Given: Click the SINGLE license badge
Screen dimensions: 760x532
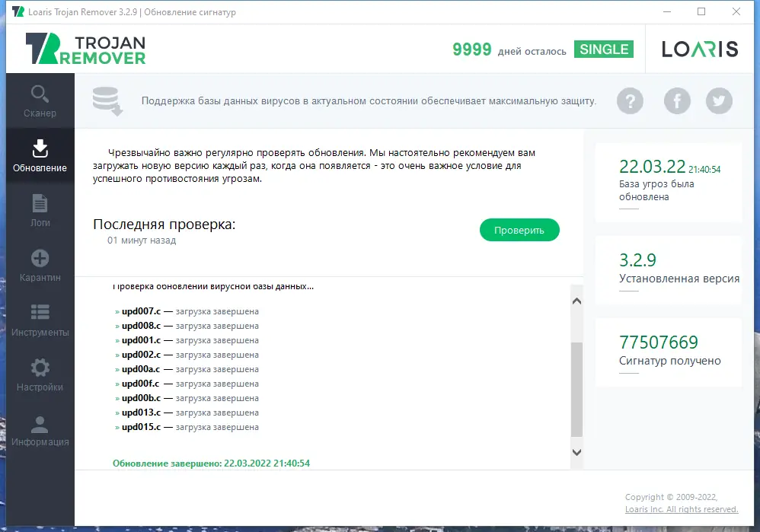Looking at the screenshot, I should pyautogui.click(x=604, y=49).
